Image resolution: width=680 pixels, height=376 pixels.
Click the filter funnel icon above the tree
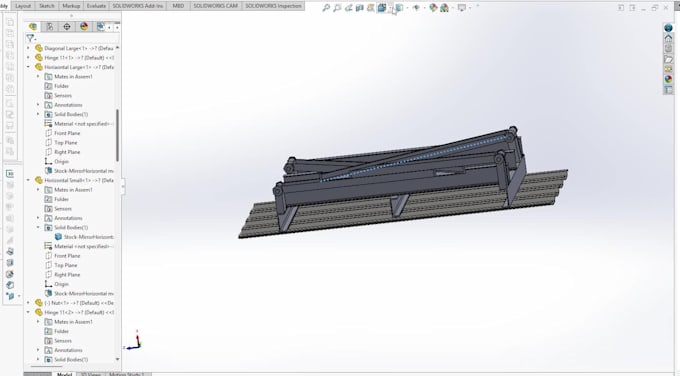30,38
